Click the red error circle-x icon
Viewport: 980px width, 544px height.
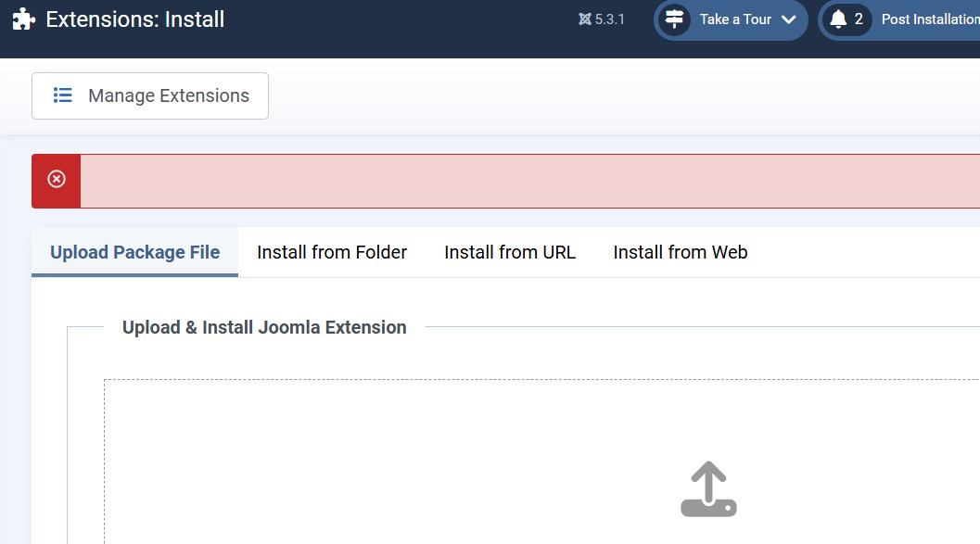pyautogui.click(x=57, y=179)
